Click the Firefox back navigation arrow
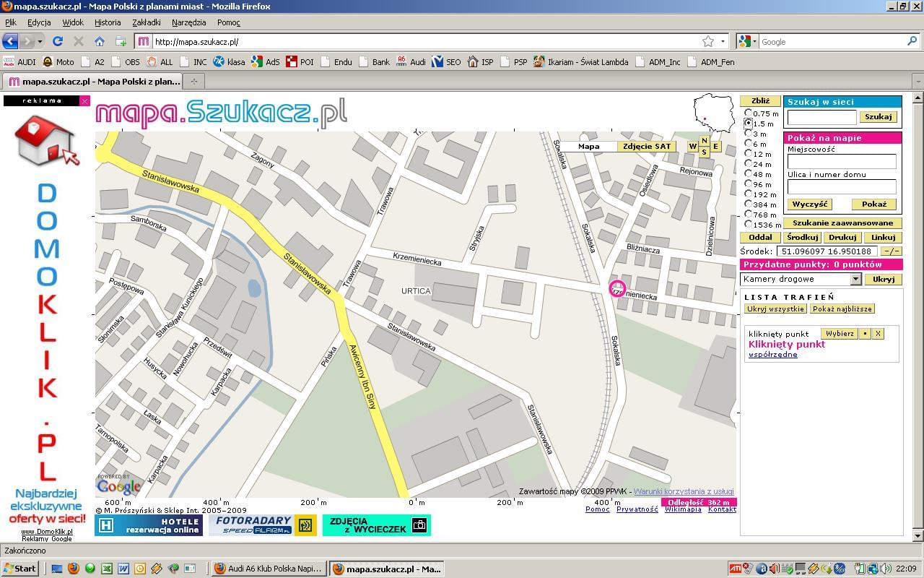This screenshot has height=578, width=924. (10, 41)
